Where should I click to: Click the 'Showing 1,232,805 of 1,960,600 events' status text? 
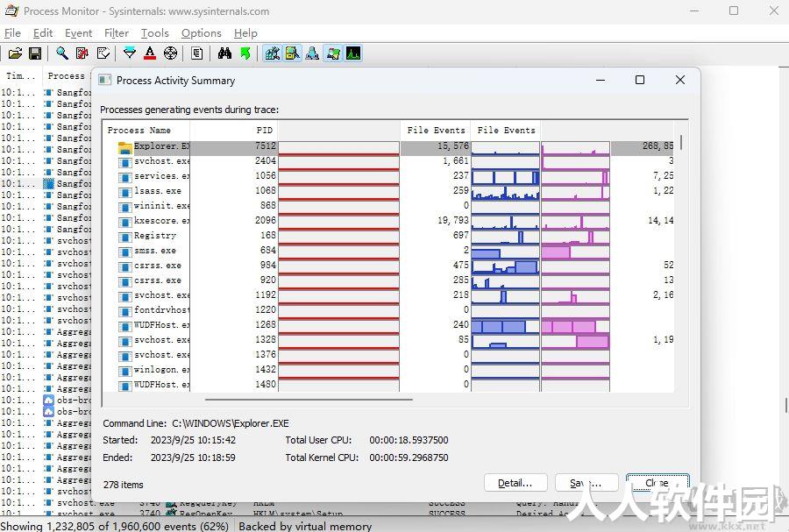(x=115, y=526)
